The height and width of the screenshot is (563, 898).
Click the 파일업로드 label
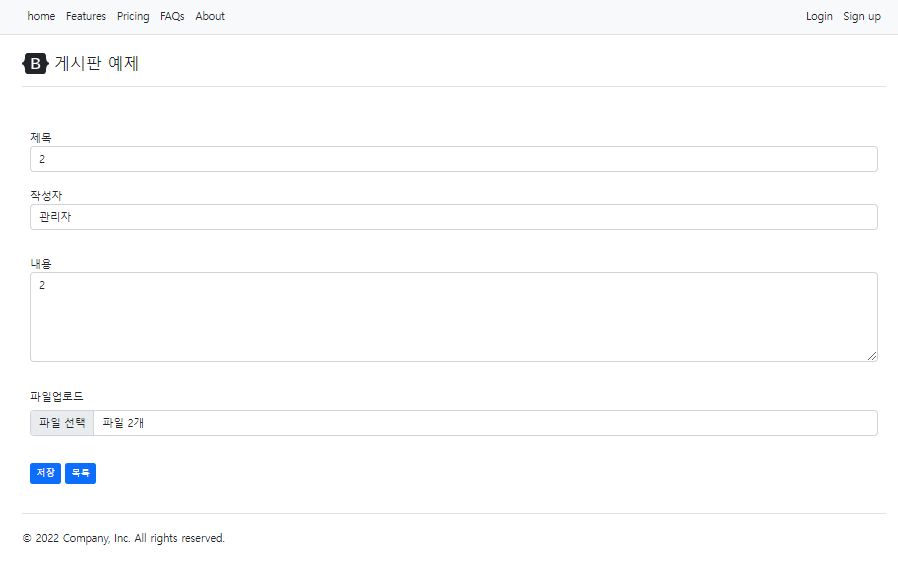coord(57,396)
